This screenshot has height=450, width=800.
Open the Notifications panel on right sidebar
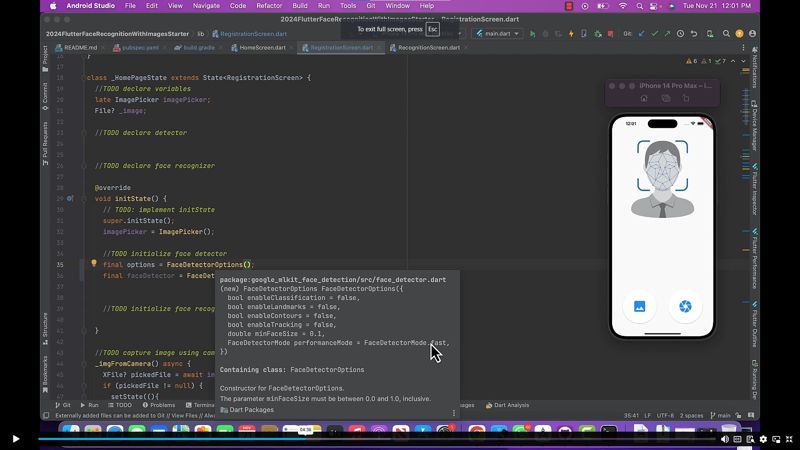pyautogui.click(x=754, y=66)
